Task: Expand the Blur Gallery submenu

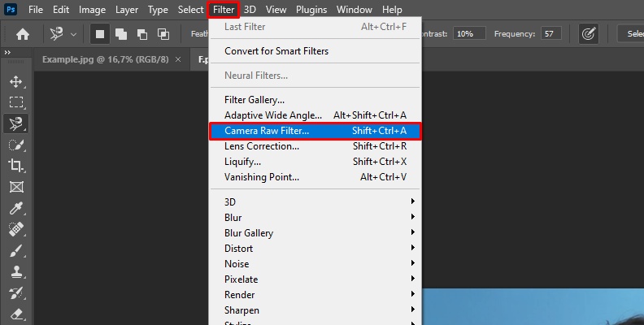Action: tap(315, 233)
